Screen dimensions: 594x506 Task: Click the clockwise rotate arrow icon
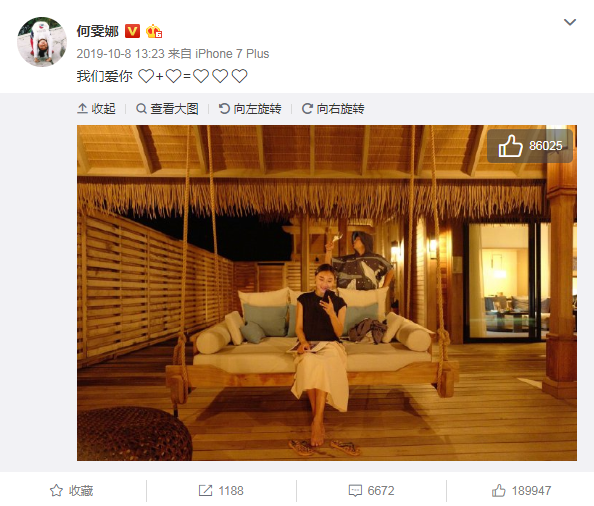[x=307, y=109]
